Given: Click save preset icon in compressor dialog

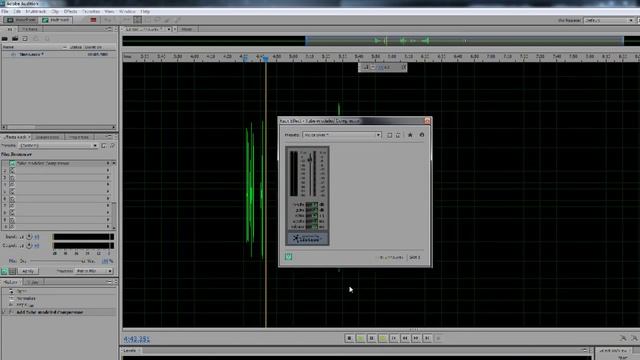Looking at the screenshot, I should (x=389, y=135).
